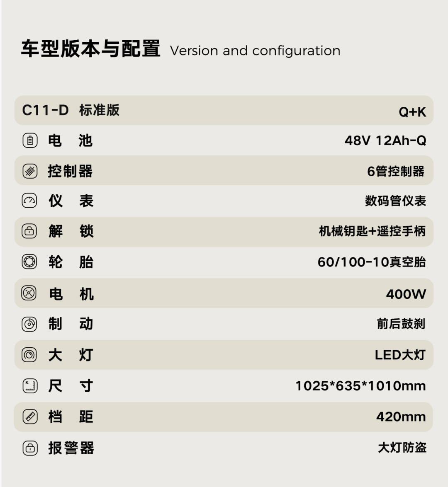Click the headlight icon beside 大灯
The width and height of the screenshot is (448, 487).
coord(29,355)
